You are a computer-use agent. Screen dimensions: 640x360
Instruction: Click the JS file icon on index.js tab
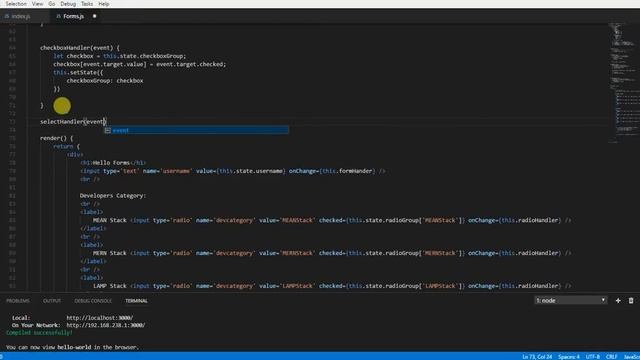coord(7,16)
